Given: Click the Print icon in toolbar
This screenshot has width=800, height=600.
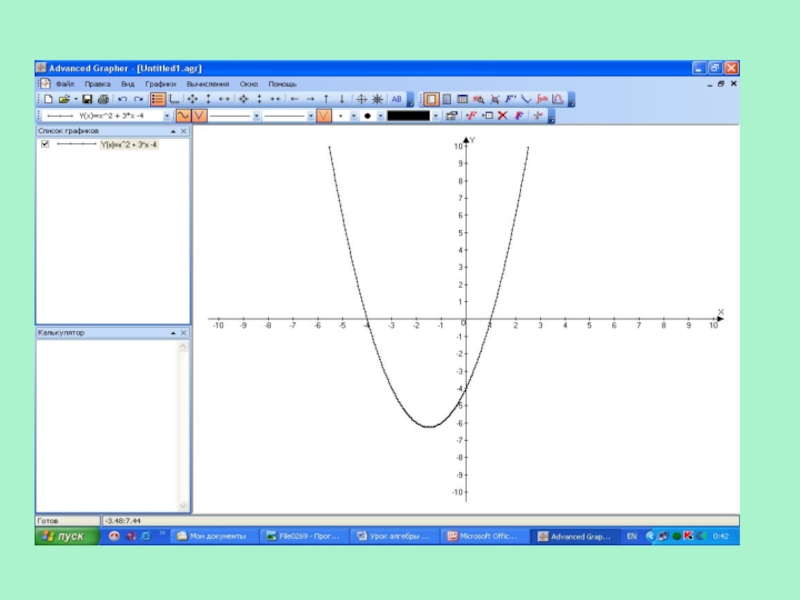Looking at the screenshot, I should click(x=103, y=100).
